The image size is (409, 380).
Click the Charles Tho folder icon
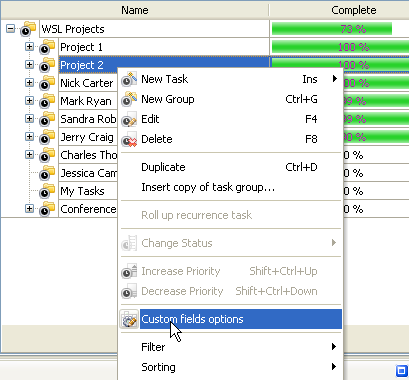pyautogui.click(x=47, y=155)
